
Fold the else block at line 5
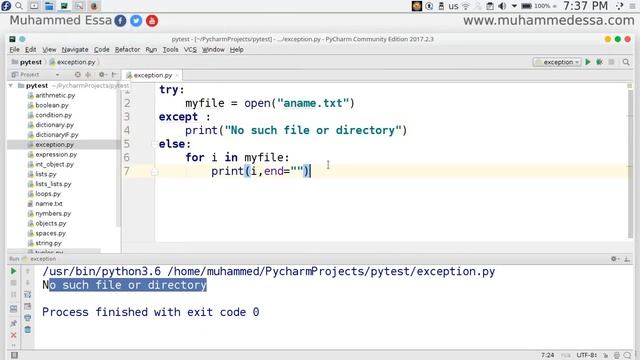click(154, 144)
